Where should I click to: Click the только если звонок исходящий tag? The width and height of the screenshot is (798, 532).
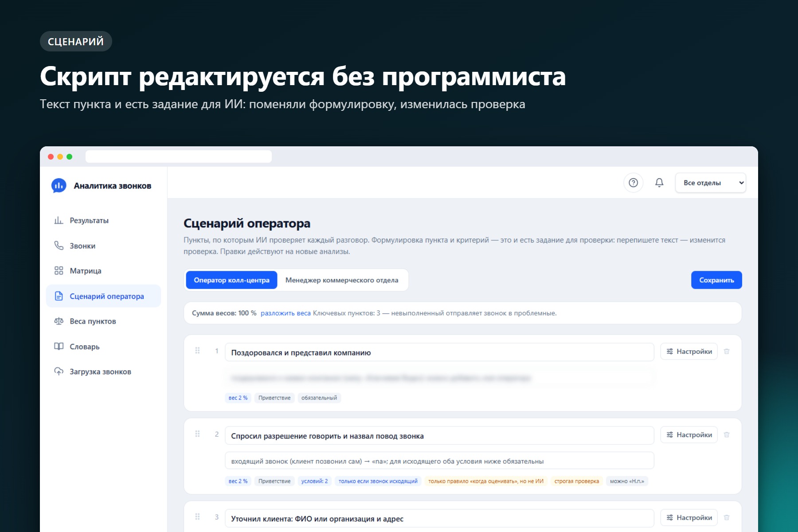tap(378, 481)
